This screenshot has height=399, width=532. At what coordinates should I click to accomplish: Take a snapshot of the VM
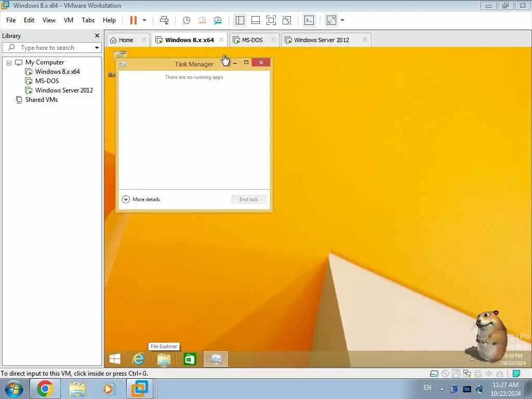coord(187,20)
